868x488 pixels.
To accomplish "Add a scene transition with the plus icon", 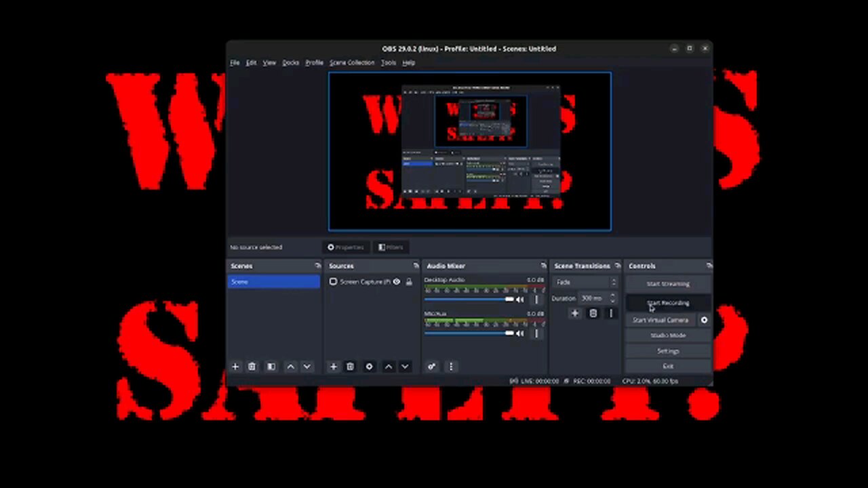I will click(x=575, y=313).
